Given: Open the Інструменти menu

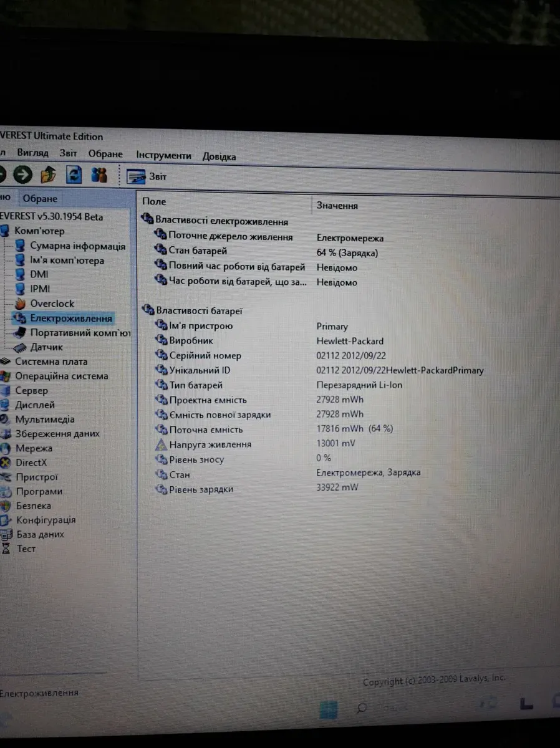Looking at the screenshot, I should (163, 156).
